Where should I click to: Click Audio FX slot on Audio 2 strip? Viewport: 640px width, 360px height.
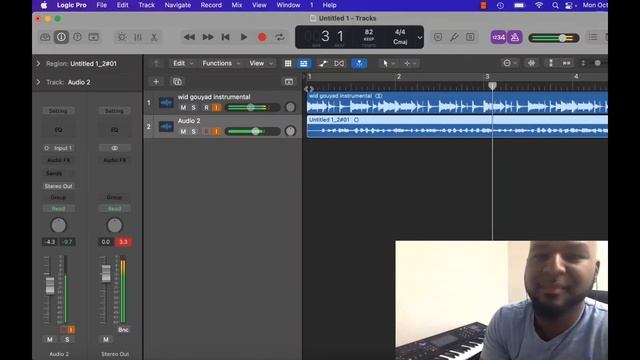tap(58, 160)
